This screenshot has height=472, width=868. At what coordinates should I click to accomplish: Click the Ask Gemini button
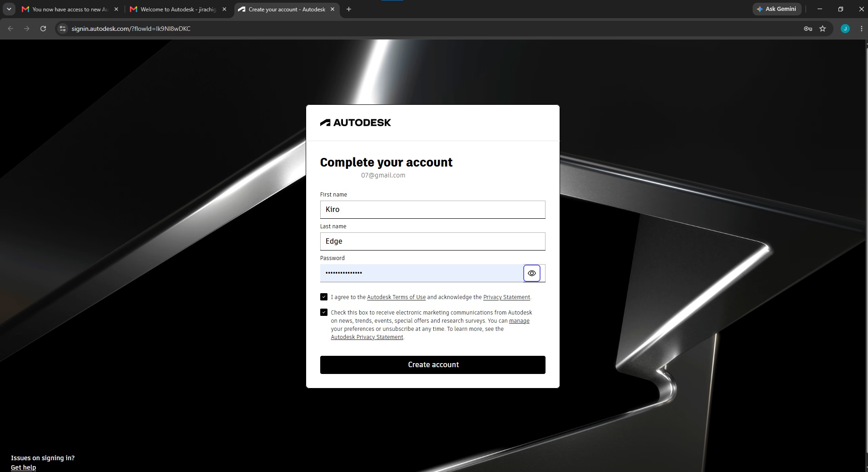[x=776, y=9]
